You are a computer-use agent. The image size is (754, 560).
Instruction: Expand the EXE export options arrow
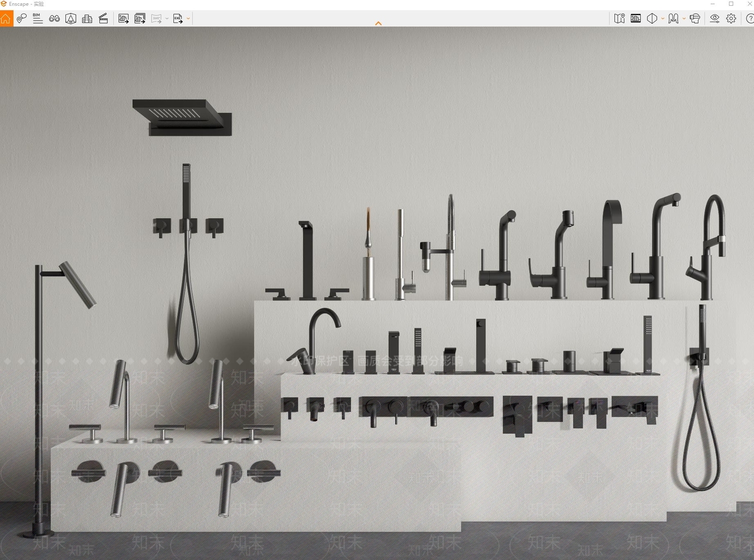188,19
